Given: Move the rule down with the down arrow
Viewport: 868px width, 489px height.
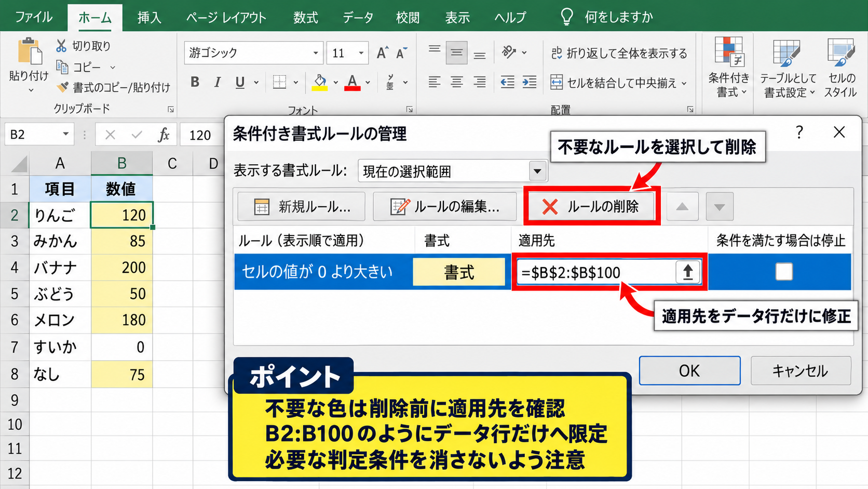Looking at the screenshot, I should (x=720, y=206).
